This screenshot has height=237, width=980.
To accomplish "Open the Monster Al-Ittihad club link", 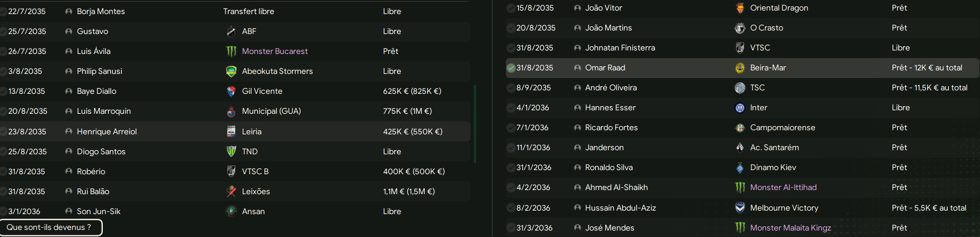I will point(783,187).
